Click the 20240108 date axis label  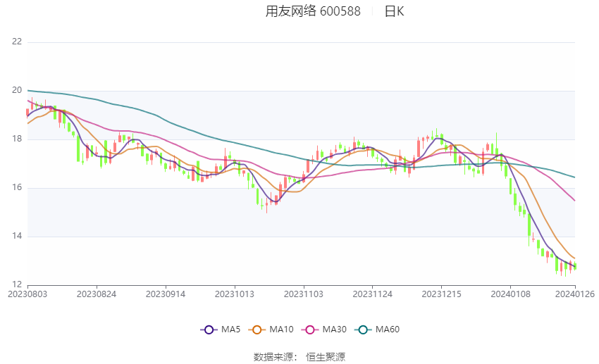click(x=510, y=294)
